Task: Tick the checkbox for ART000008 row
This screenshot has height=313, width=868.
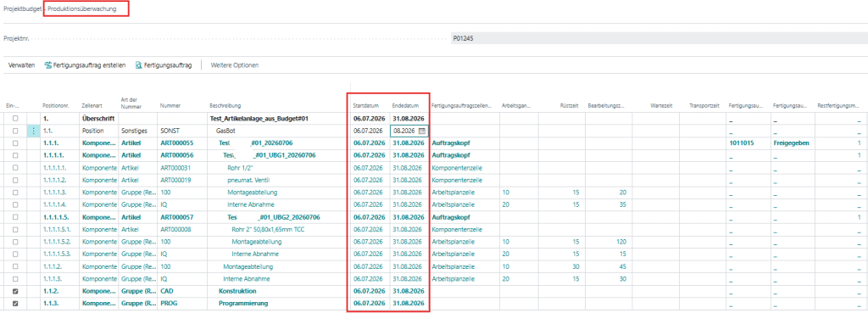Action: point(15,229)
